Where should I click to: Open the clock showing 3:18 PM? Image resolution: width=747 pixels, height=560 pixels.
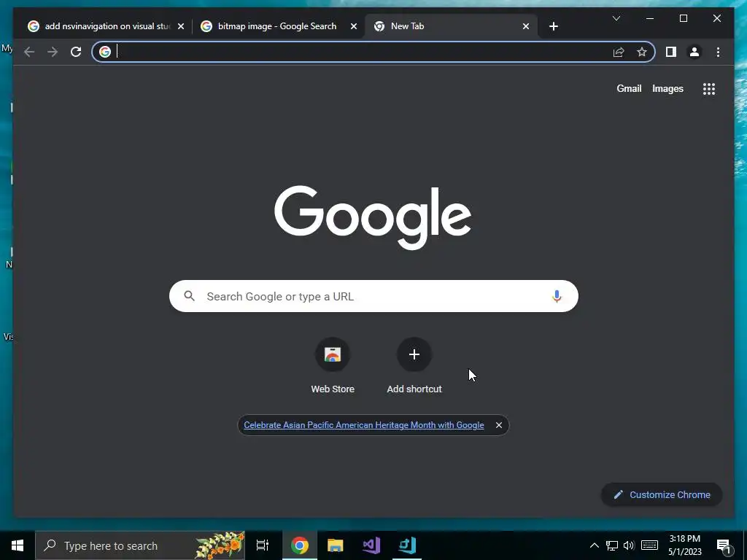pyautogui.click(x=684, y=545)
